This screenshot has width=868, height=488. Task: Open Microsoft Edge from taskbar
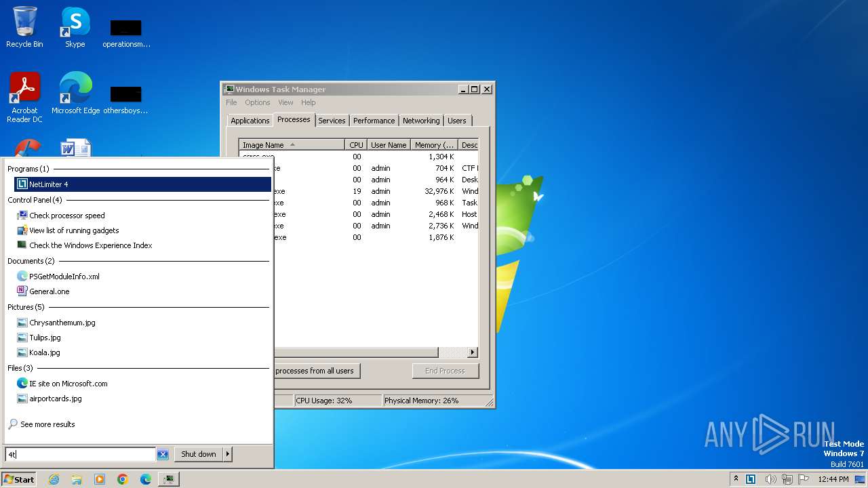[x=146, y=479]
